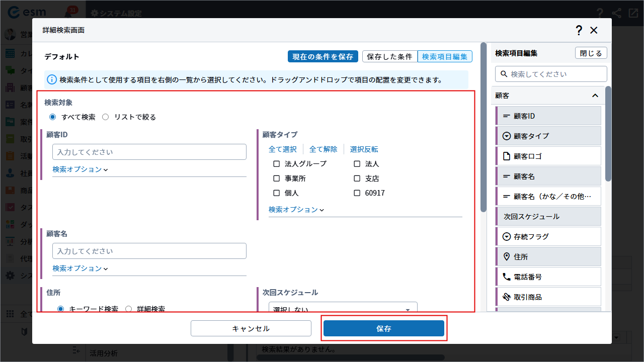Viewport: 644px width, 362px height.
Task: Check the 法人グループ checkbox
Action: [x=276, y=164]
